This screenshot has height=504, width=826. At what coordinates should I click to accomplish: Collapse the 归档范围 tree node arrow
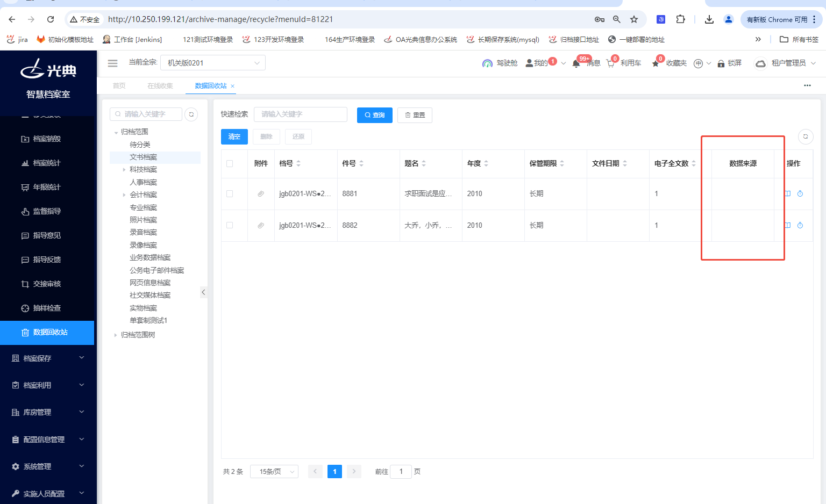tap(116, 132)
